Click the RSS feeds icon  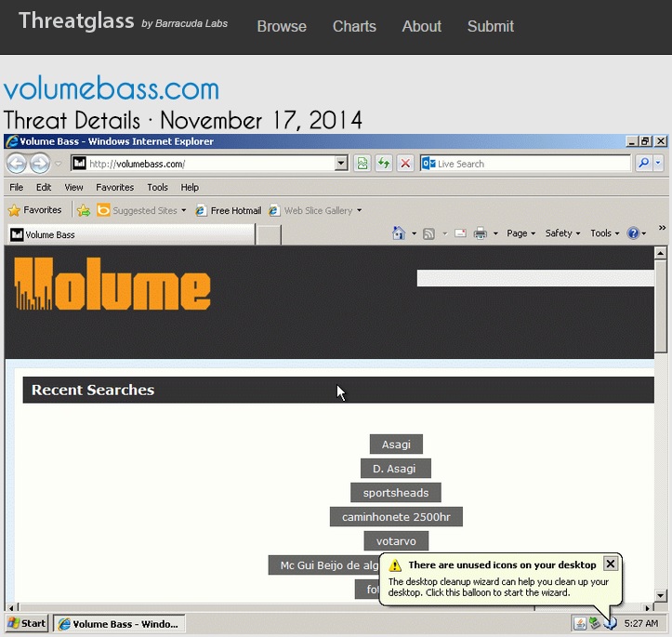point(428,233)
